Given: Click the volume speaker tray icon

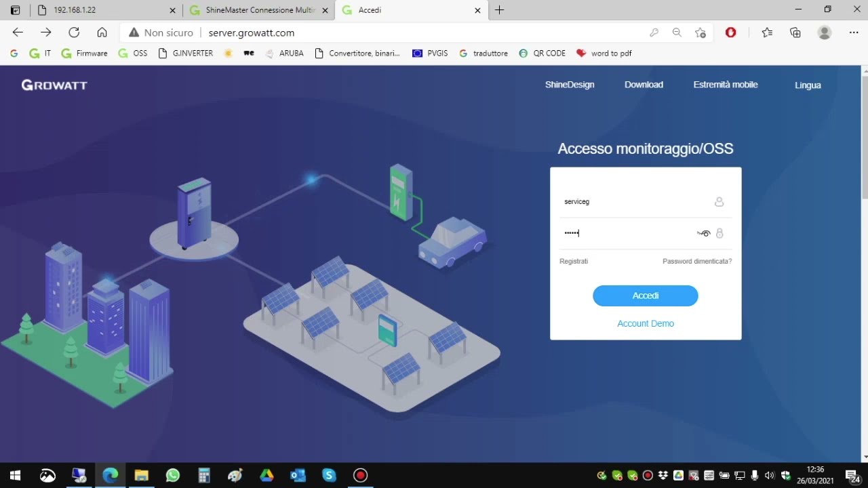Looking at the screenshot, I should tap(770, 476).
